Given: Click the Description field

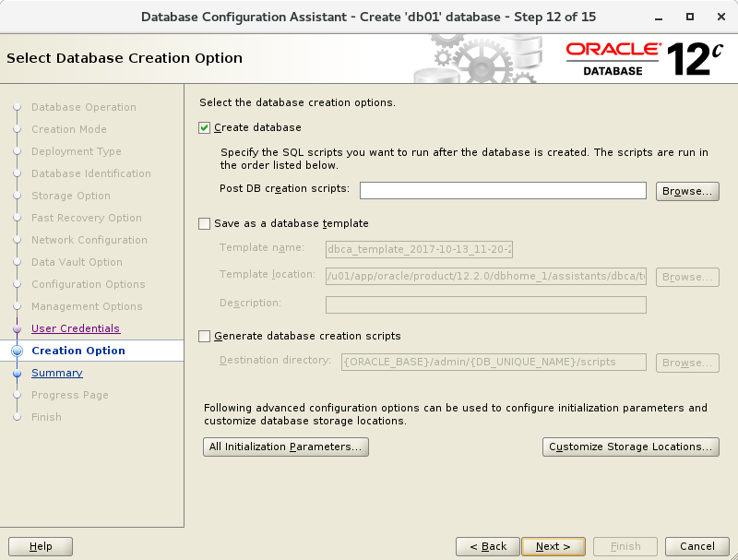Looking at the screenshot, I should click(486, 305).
